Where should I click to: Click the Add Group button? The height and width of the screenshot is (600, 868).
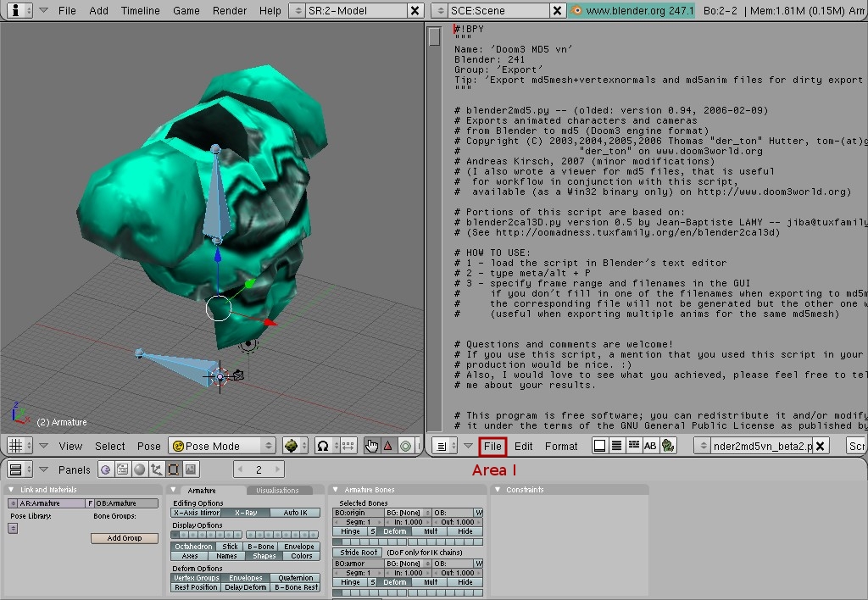[125, 538]
